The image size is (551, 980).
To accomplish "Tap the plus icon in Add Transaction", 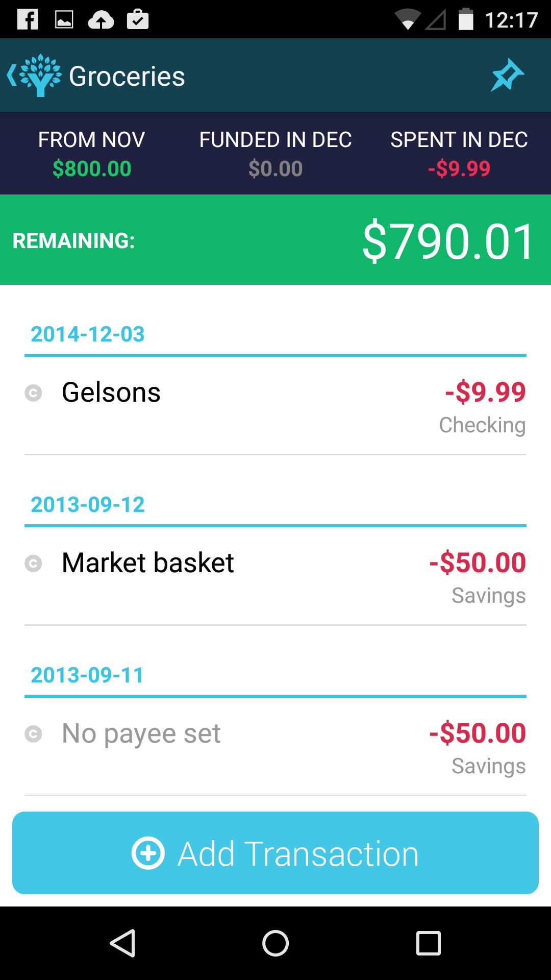I will [148, 853].
